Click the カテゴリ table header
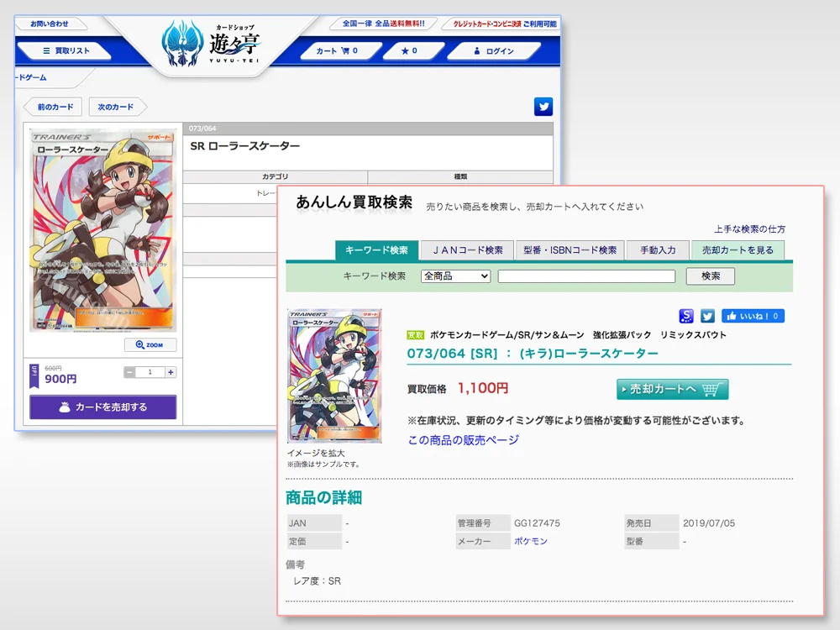This screenshot has height=630, width=840. pos(276,176)
